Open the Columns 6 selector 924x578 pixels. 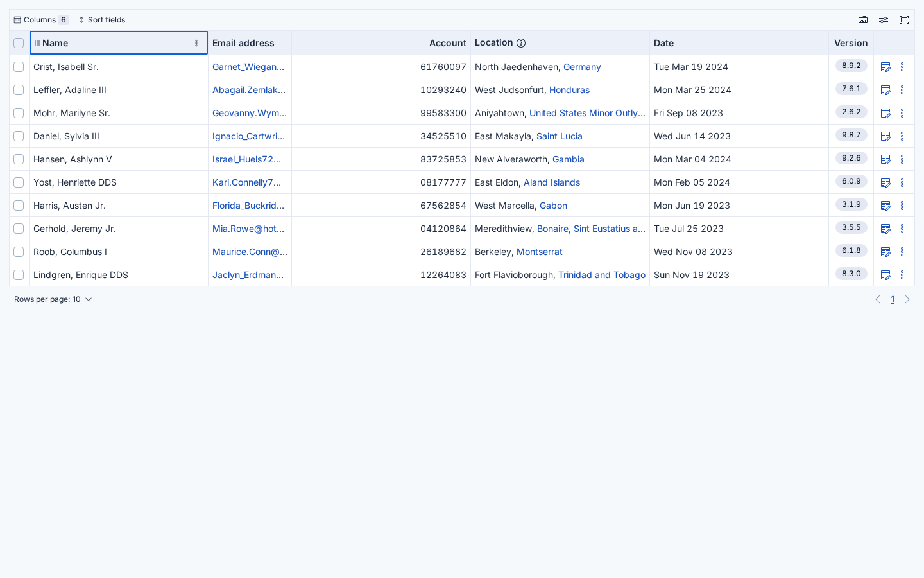(41, 20)
